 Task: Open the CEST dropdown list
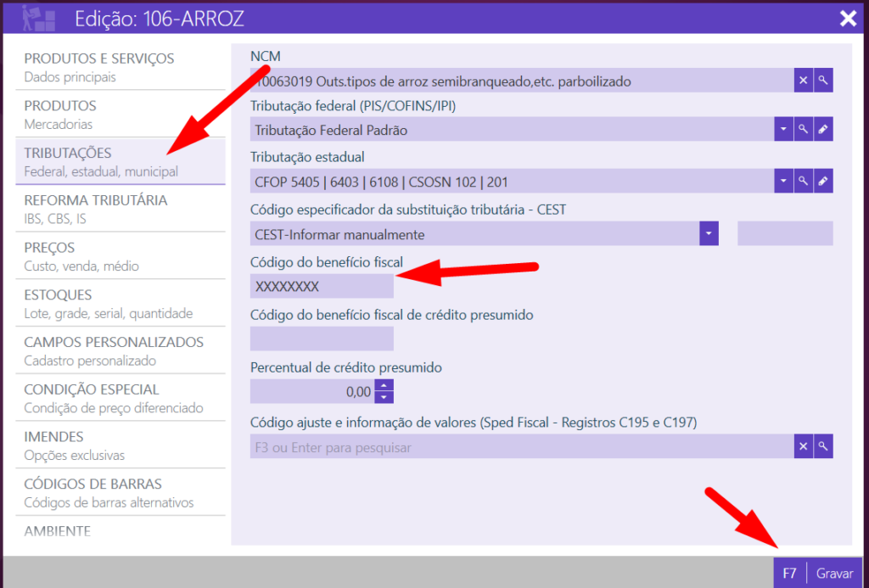coord(709,233)
